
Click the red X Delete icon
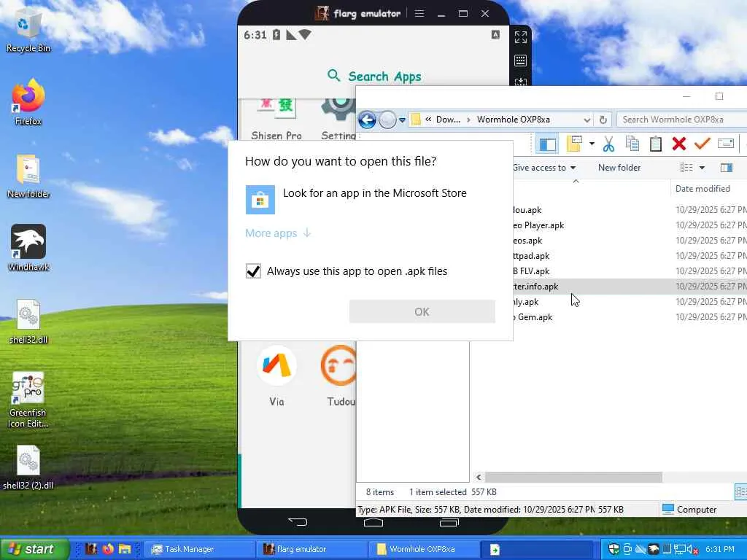click(x=679, y=144)
